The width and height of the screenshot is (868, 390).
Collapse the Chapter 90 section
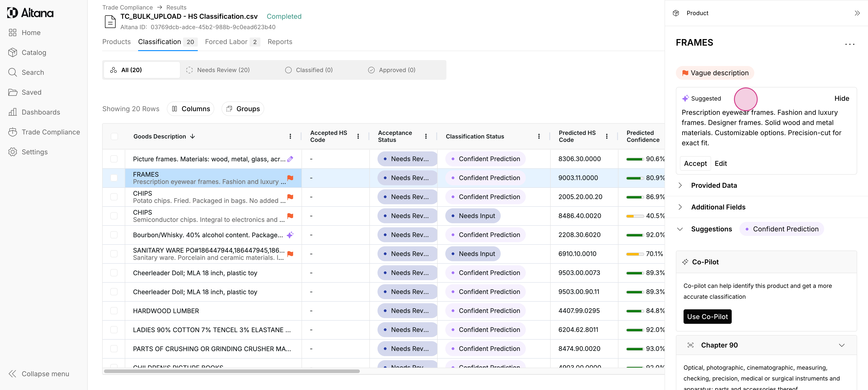841,345
